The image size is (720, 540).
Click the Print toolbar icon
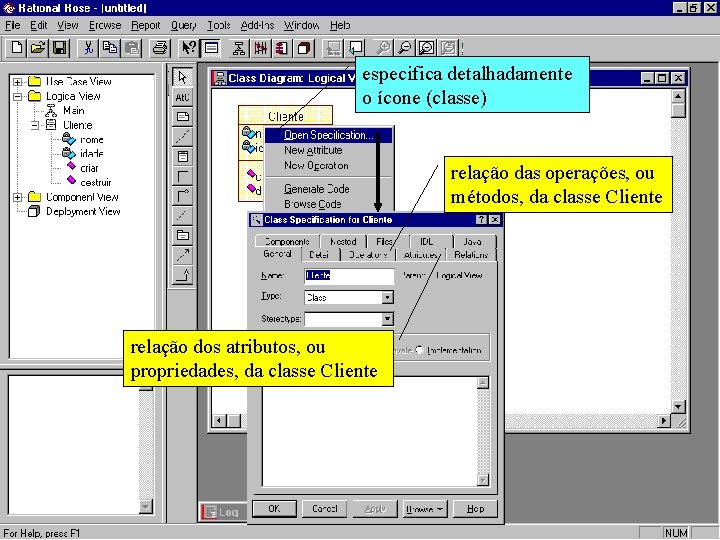click(x=160, y=48)
